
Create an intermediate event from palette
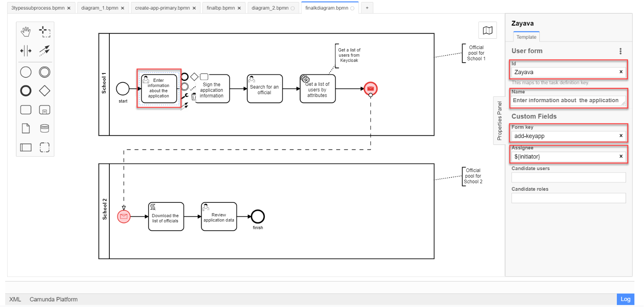(x=45, y=72)
